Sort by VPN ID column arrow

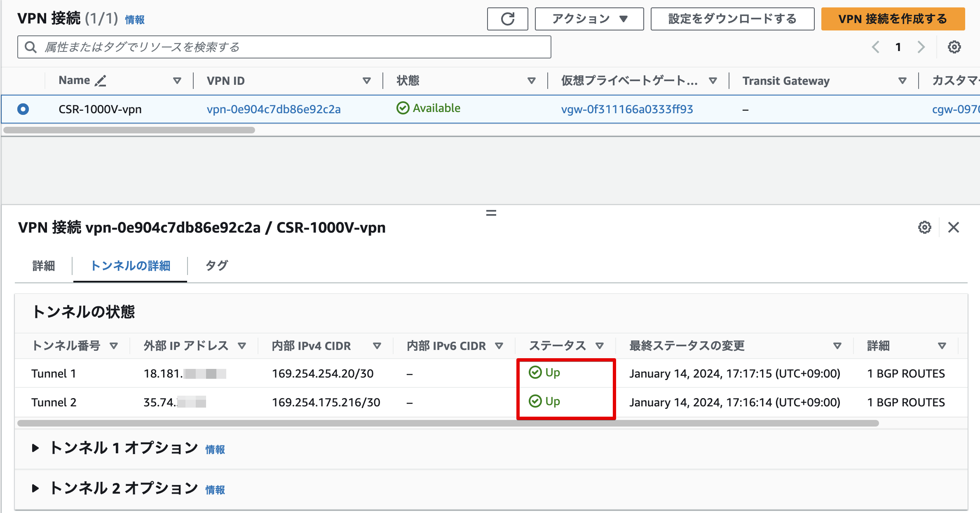coord(366,81)
